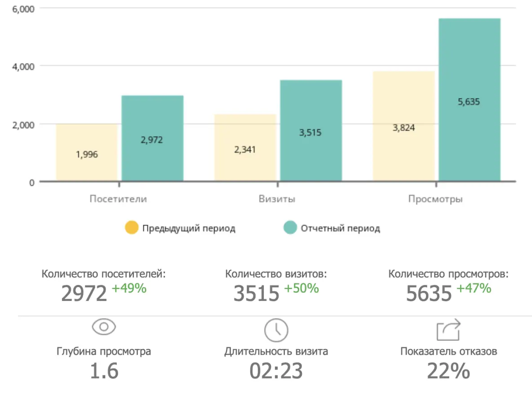Click the Визиты axis label
Screen dimensions: 532x397
coord(277,199)
